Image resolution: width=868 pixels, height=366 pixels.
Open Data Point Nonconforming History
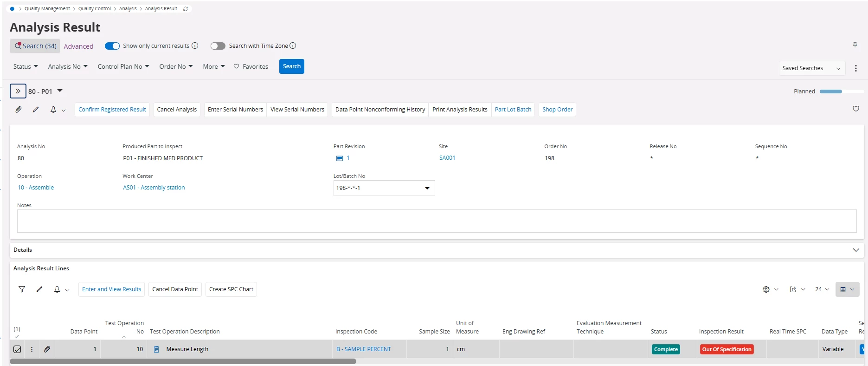[380, 110]
